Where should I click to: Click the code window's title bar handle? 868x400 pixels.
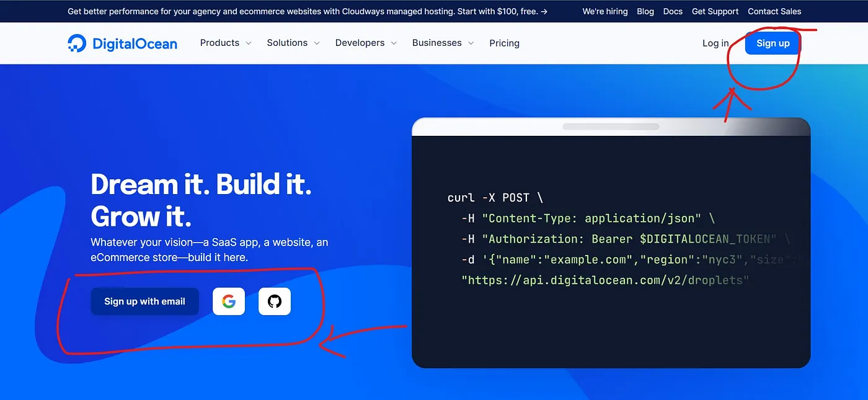[611, 127]
